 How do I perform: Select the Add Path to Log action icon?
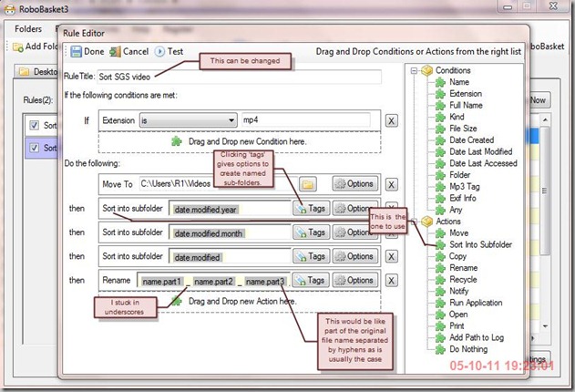click(440, 337)
